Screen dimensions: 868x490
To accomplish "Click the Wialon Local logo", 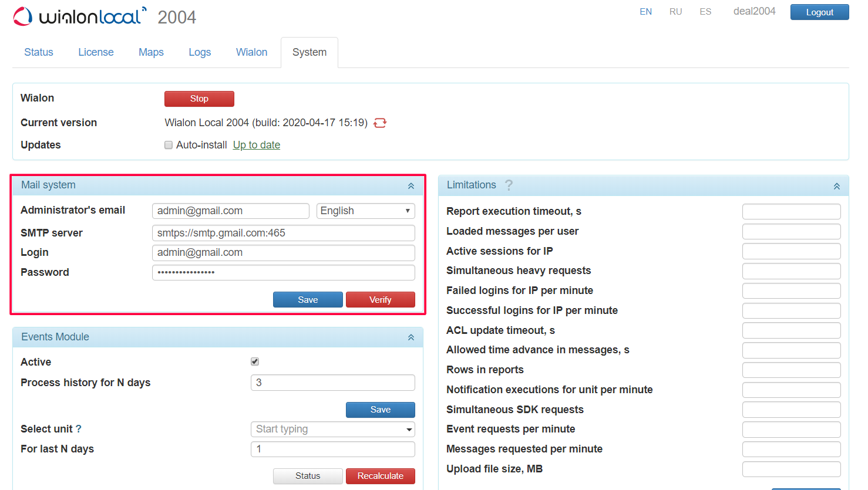I will [x=79, y=16].
